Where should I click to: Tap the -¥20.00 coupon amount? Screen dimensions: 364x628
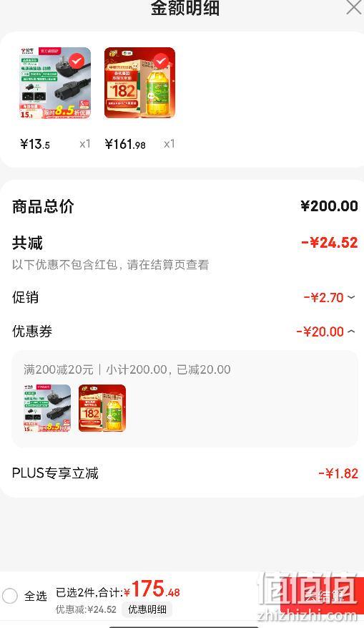click(320, 332)
